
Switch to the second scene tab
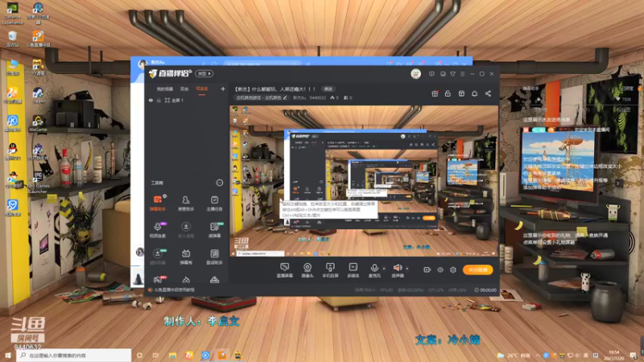coord(184,89)
